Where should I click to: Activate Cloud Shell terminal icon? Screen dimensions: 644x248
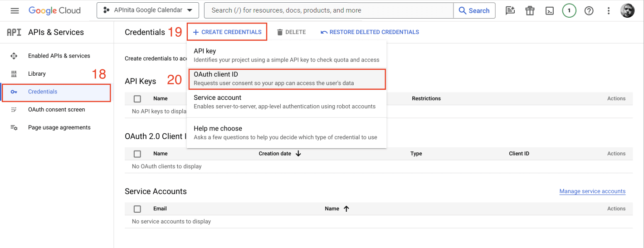click(x=549, y=10)
